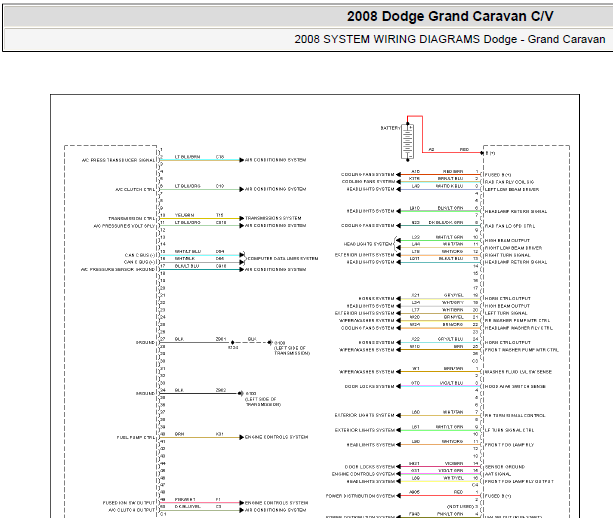The width and height of the screenshot is (613, 518).
Task: Click the 'GRY/LT BLU' wire color label
Action: coord(450,339)
